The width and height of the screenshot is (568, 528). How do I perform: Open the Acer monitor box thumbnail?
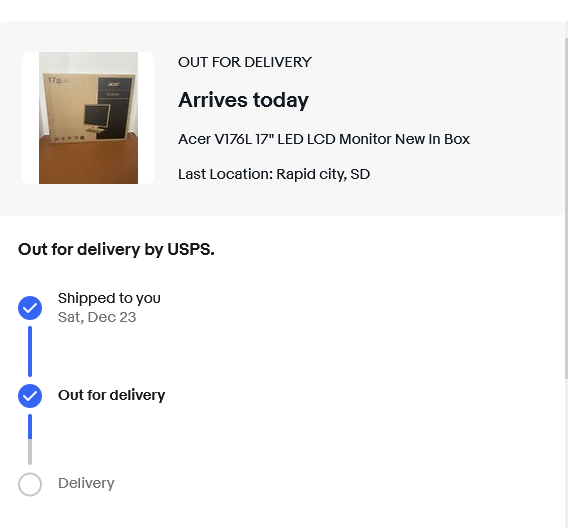[88, 118]
